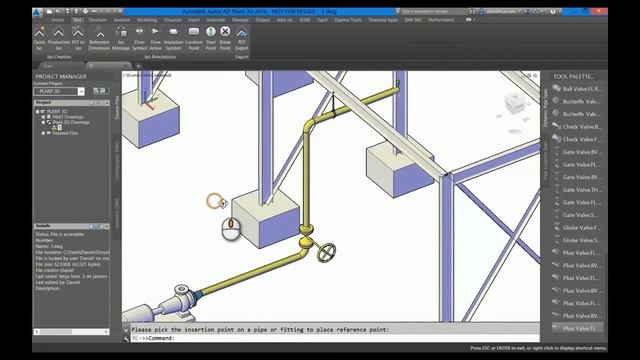
Task: Click the Quick Iso ribbon tool
Action: click(40, 38)
